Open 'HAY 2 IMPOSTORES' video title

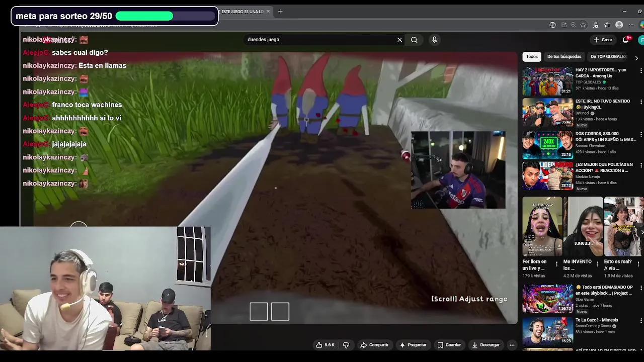coord(601,73)
